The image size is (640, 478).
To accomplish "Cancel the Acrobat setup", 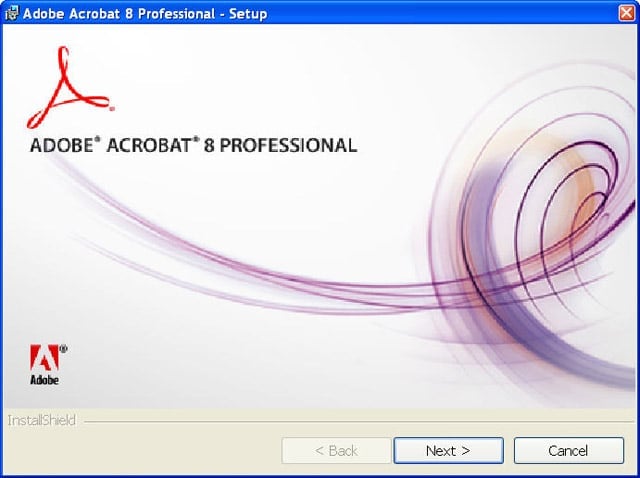I will (x=569, y=450).
